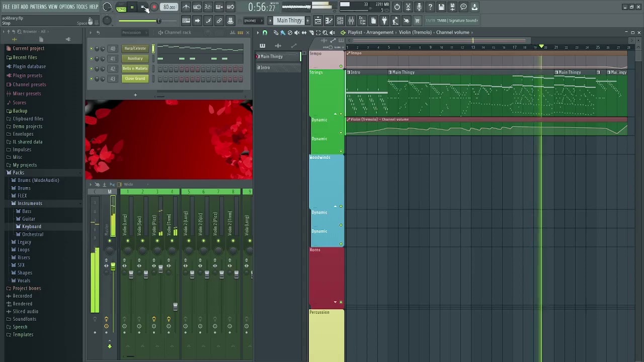Switch to SONG mode
Viewport: 644px width, 362px height.
121,9
